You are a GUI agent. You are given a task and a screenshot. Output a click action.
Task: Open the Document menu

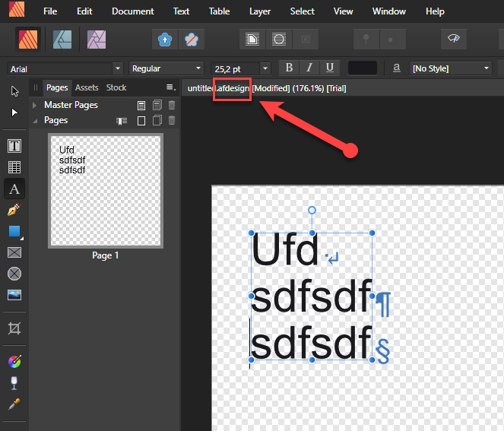133,11
